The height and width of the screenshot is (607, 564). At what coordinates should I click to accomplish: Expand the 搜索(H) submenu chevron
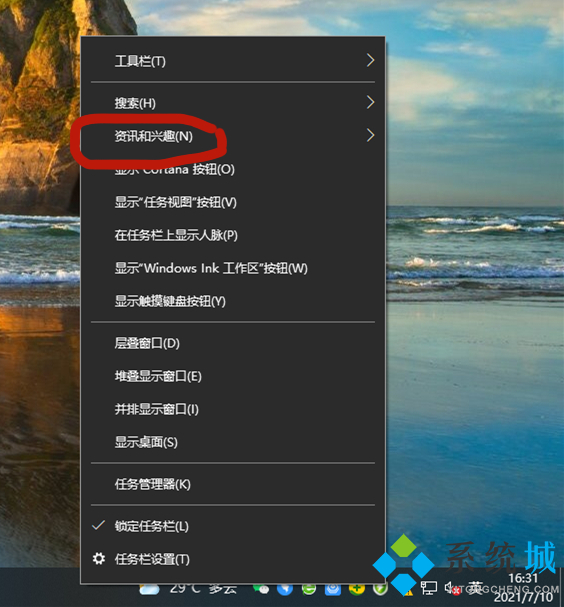[370, 103]
